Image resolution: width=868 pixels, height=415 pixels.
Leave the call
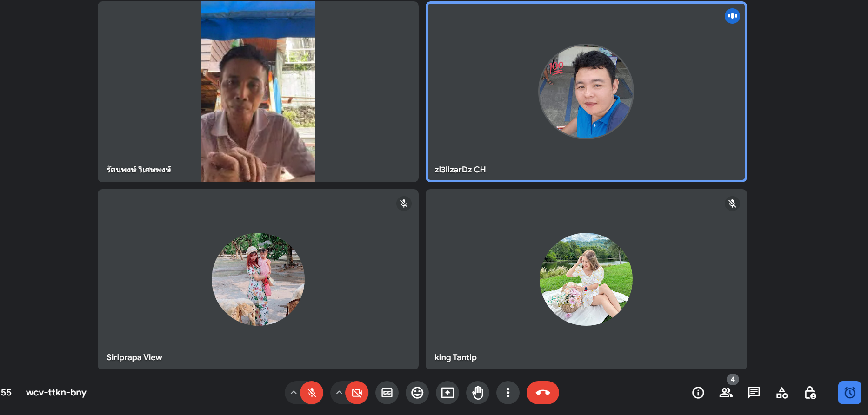[x=542, y=393]
